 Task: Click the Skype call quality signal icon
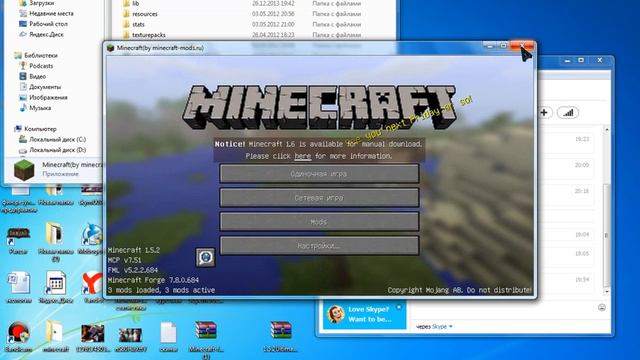pyautogui.click(x=568, y=113)
